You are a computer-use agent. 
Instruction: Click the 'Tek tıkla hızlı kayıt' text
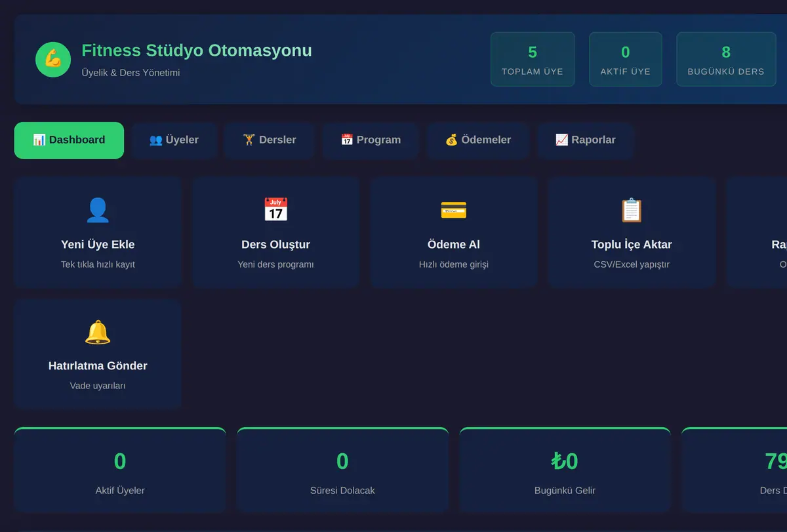point(98,264)
